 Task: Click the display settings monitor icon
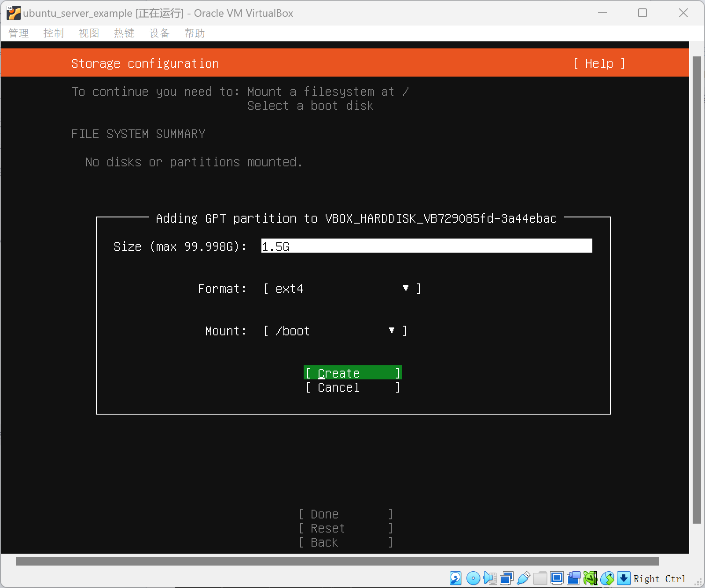[x=557, y=578]
